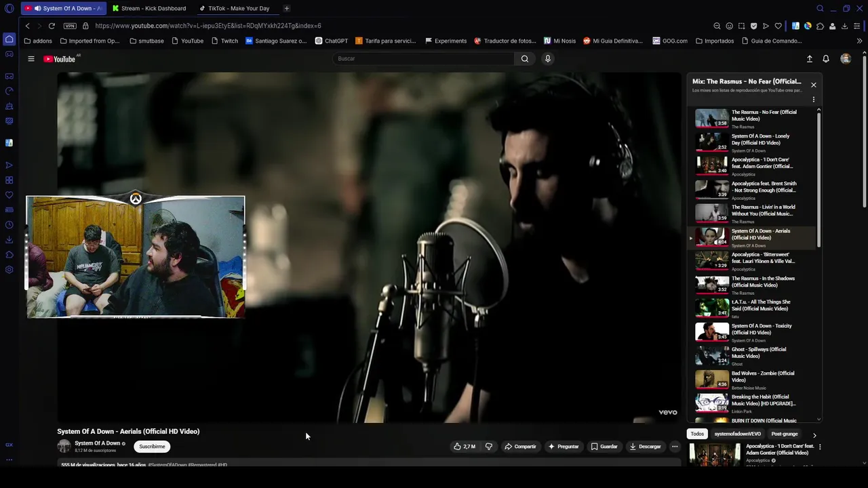
Task: Click the YouTube logo home link
Action: [60, 59]
